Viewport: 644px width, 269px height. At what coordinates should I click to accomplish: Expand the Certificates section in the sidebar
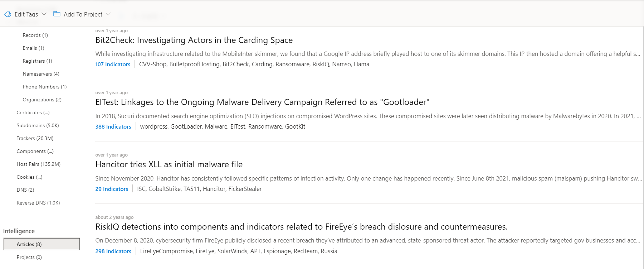33,112
